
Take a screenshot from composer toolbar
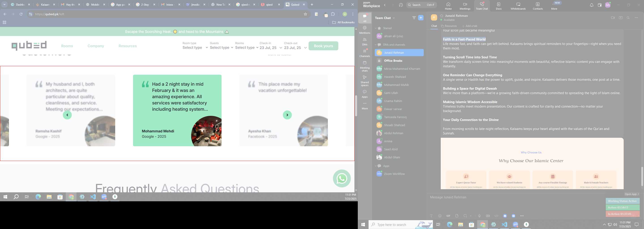pos(465,216)
